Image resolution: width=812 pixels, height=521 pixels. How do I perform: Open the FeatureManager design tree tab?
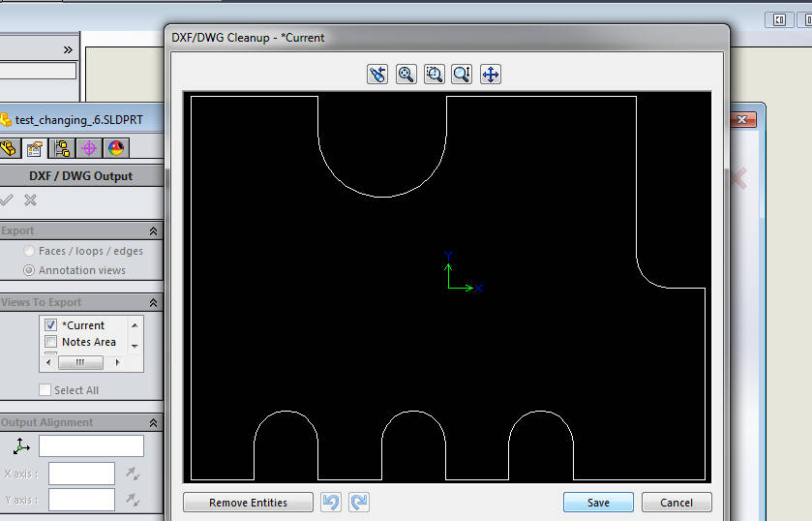pos(9,148)
